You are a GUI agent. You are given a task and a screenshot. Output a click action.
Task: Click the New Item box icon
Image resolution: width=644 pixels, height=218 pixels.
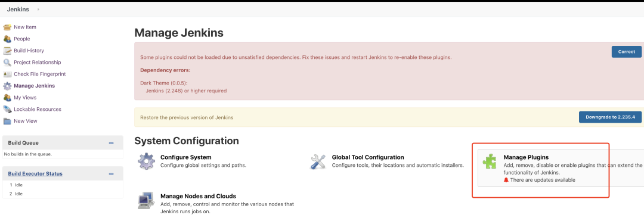7,27
